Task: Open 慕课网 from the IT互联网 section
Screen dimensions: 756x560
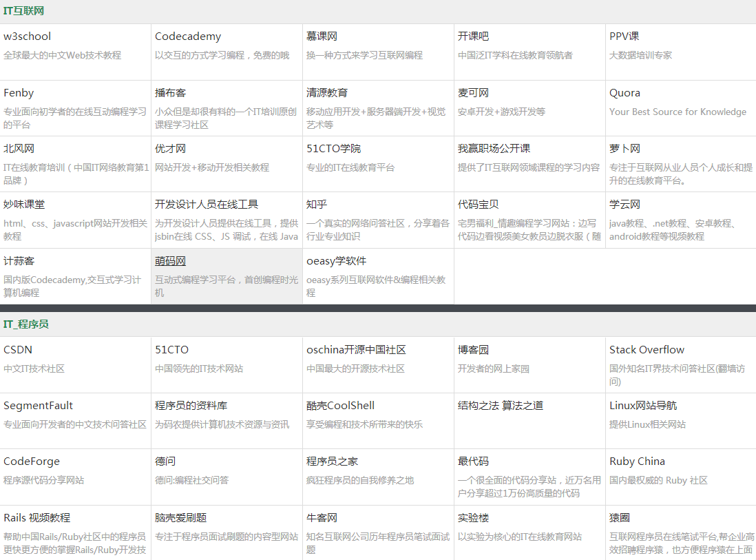Action: coord(322,36)
